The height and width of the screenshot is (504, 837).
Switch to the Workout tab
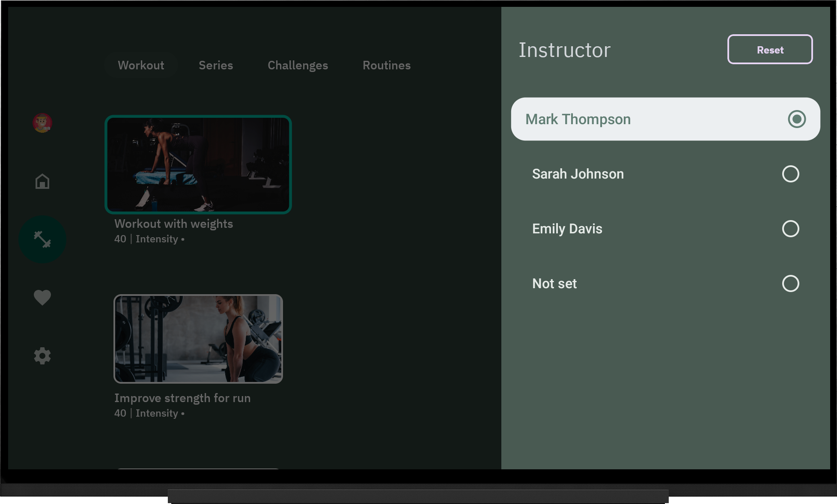coord(141,65)
